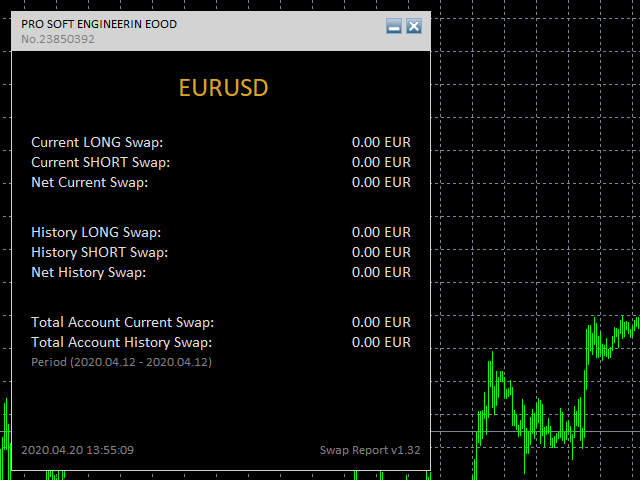Click the account number No.23850392
The image size is (640, 480).
coord(58,39)
